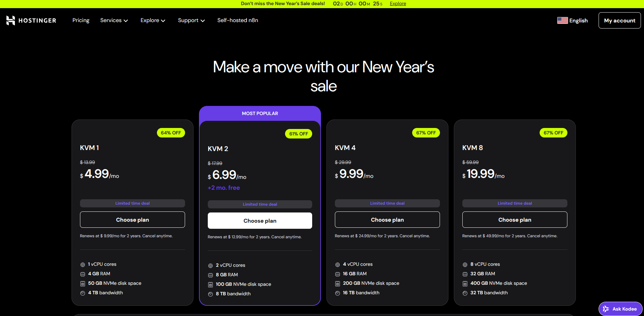
Task: Click the 61% OFF badge
Action: (299, 134)
